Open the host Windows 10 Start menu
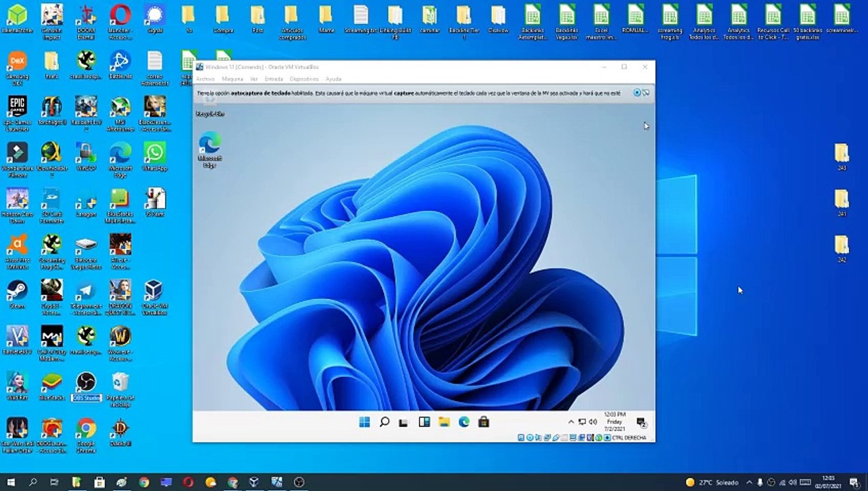 [x=10, y=482]
